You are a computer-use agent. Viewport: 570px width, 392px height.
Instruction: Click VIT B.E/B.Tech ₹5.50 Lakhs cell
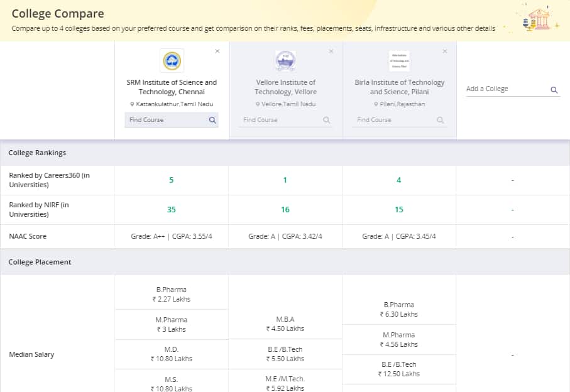285,354
